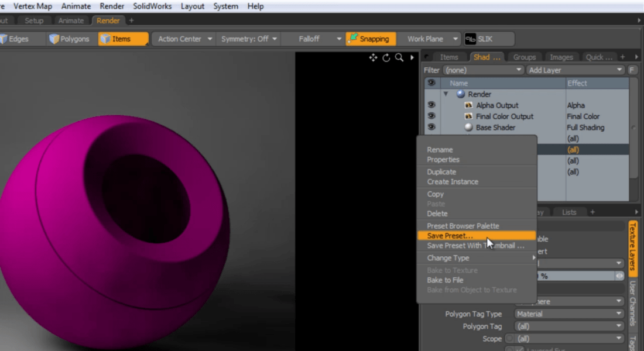Hide the Alpha Output layer
The width and height of the screenshot is (644, 351).
click(431, 105)
